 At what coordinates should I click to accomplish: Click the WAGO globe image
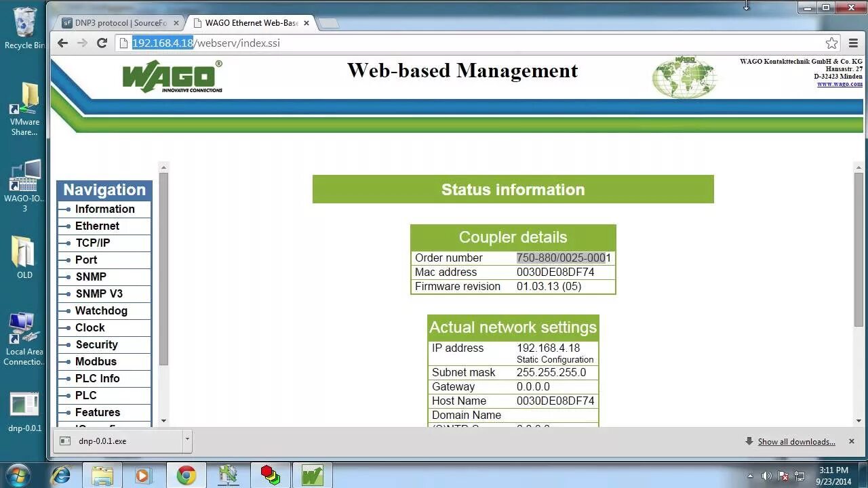(x=684, y=77)
